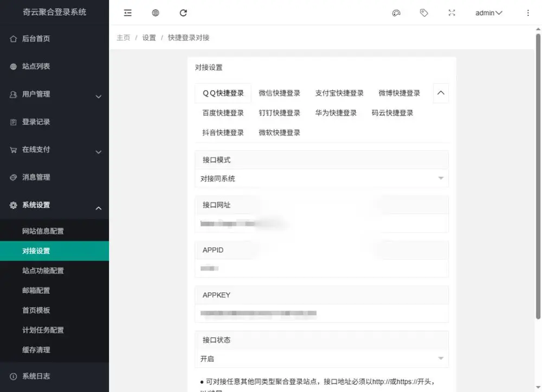Click the APPID input field

click(x=321, y=268)
